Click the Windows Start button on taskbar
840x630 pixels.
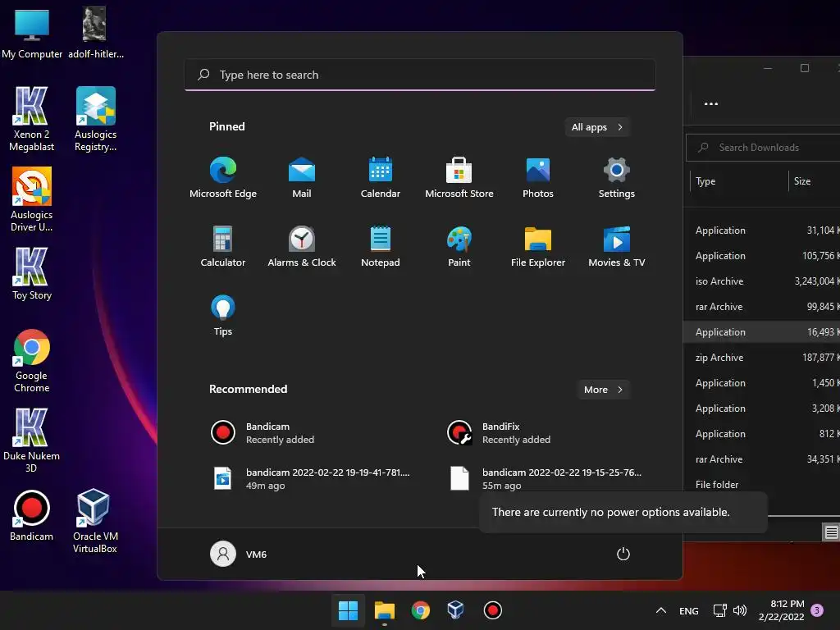(x=348, y=610)
